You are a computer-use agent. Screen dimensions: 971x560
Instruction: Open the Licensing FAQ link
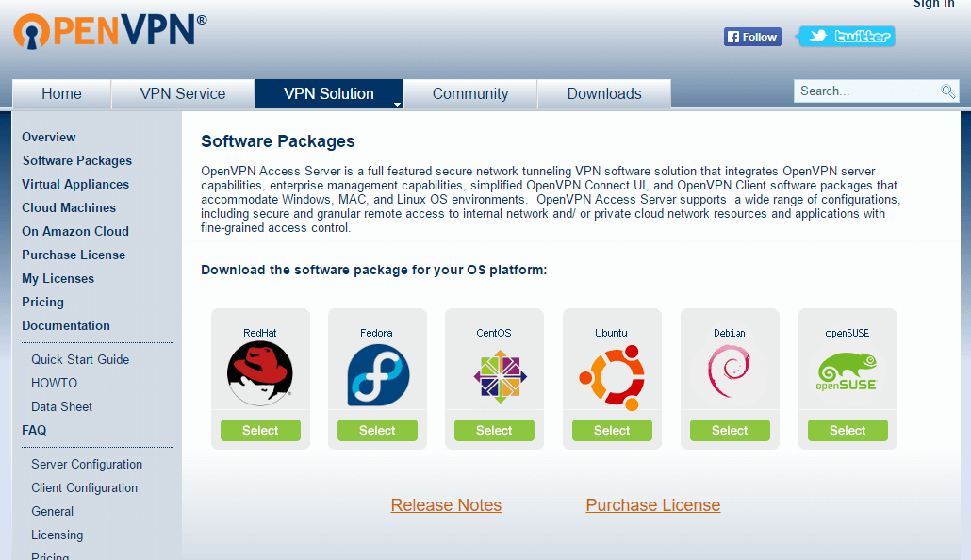pyautogui.click(x=57, y=535)
